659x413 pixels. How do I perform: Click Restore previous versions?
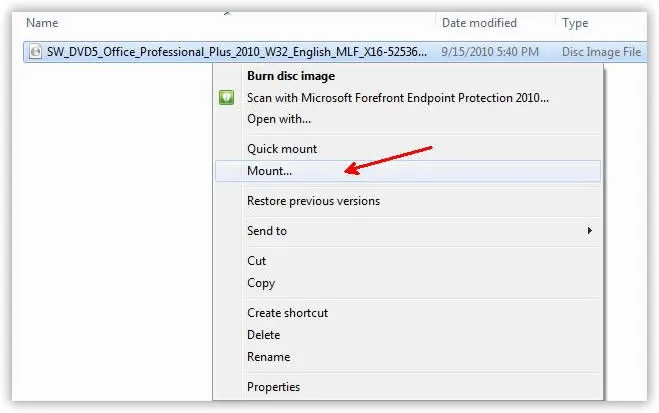[313, 201]
